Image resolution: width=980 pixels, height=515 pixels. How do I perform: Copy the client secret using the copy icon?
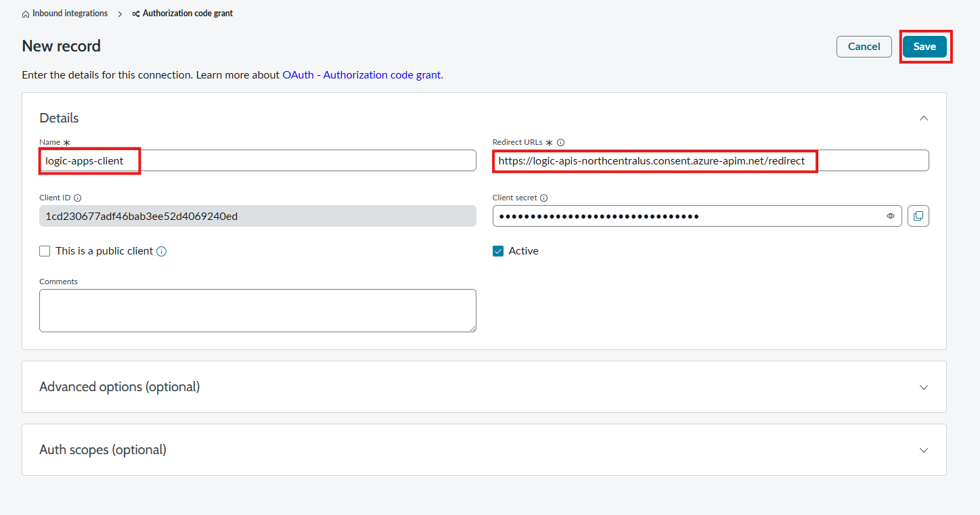[x=918, y=215]
